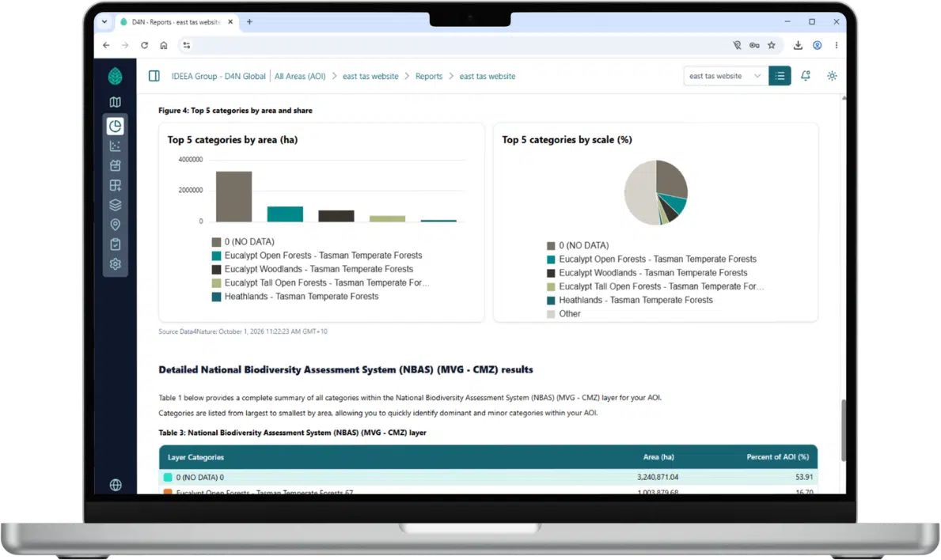Viewport: 941px width, 560px height.
Task: Go forward in browser history
Action: click(125, 45)
